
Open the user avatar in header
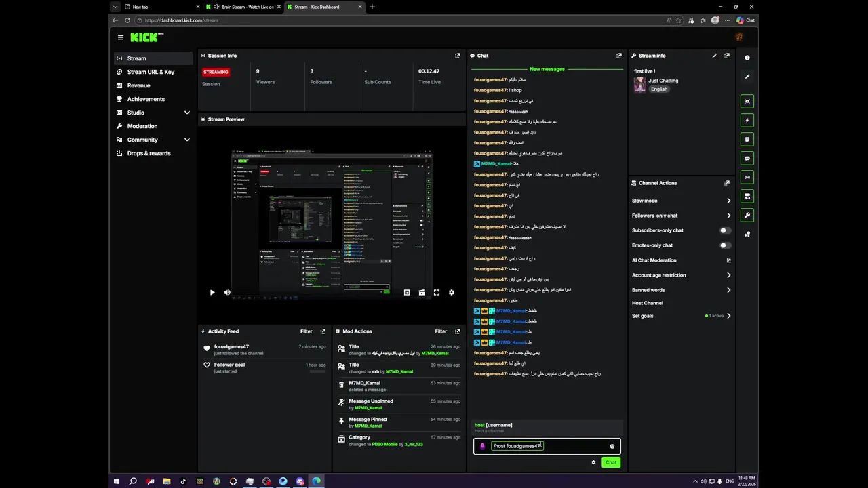[x=739, y=37]
